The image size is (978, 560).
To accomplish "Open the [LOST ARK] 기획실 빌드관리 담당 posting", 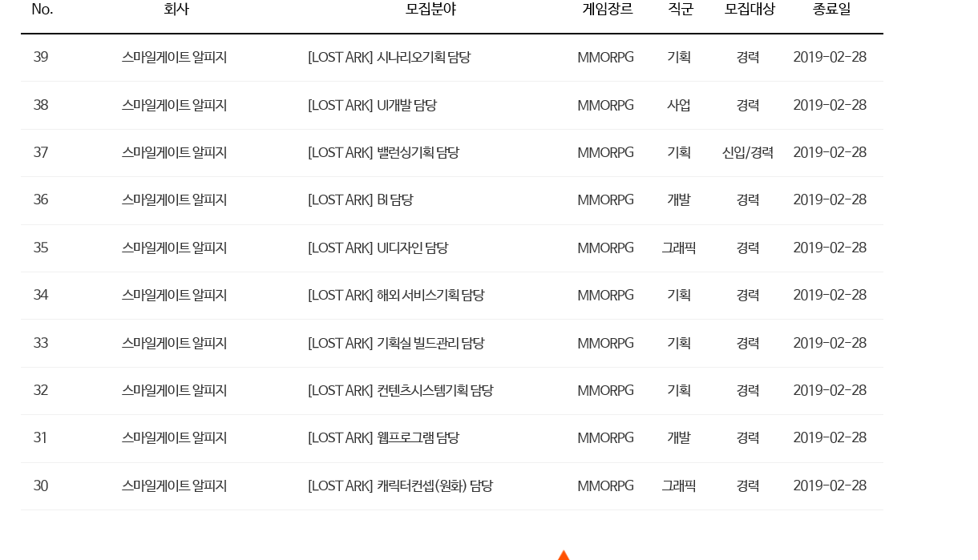I will click(x=396, y=344).
